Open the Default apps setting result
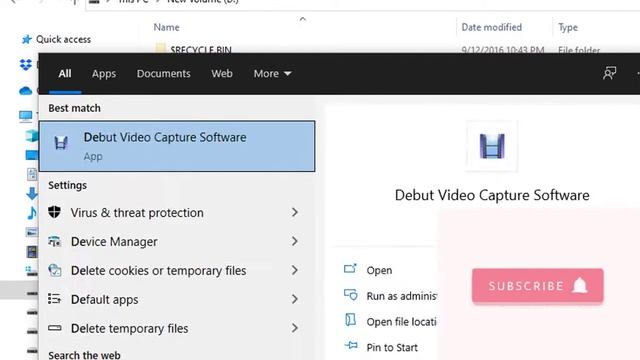 point(177,300)
